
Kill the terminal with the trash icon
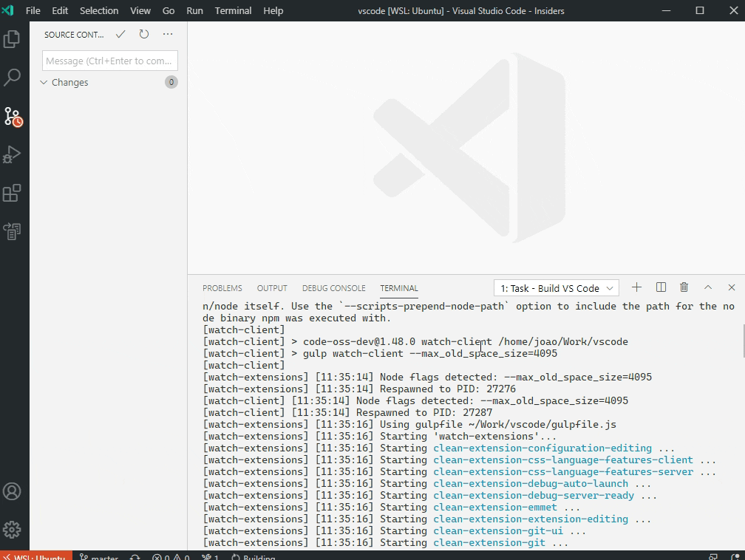click(684, 287)
